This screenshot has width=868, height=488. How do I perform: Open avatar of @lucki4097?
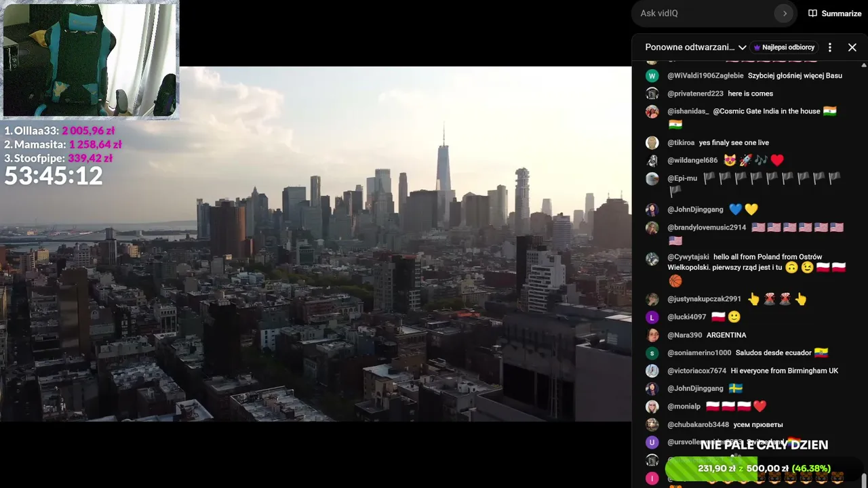652,317
